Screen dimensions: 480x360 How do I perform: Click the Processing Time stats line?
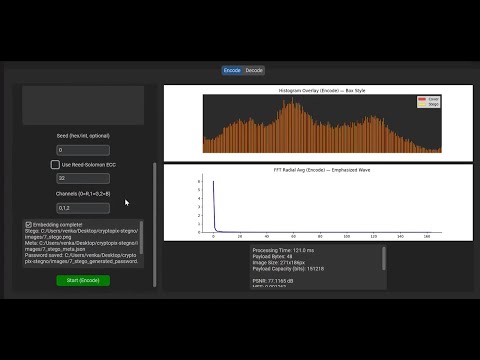coord(283,250)
